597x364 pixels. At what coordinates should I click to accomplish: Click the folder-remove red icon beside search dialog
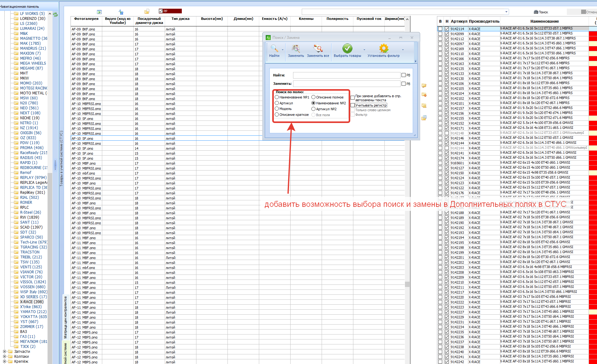424,94
